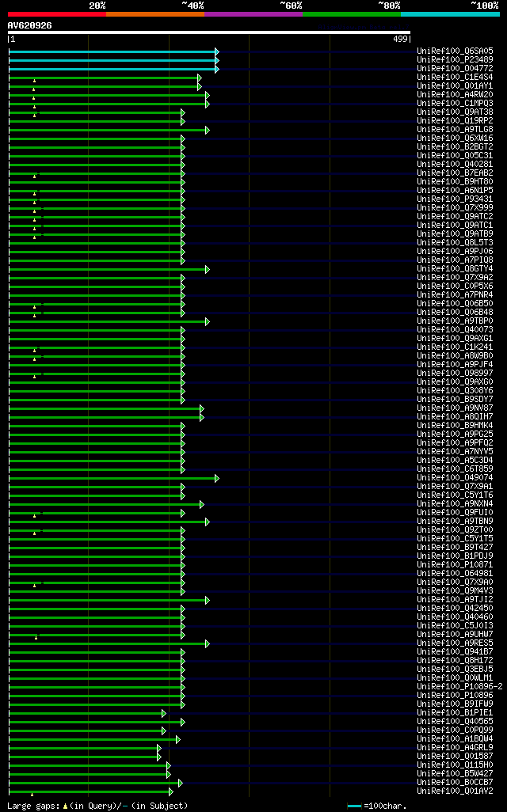Click the 499 end position marker
507x812 pixels.
tap(401, 39)
